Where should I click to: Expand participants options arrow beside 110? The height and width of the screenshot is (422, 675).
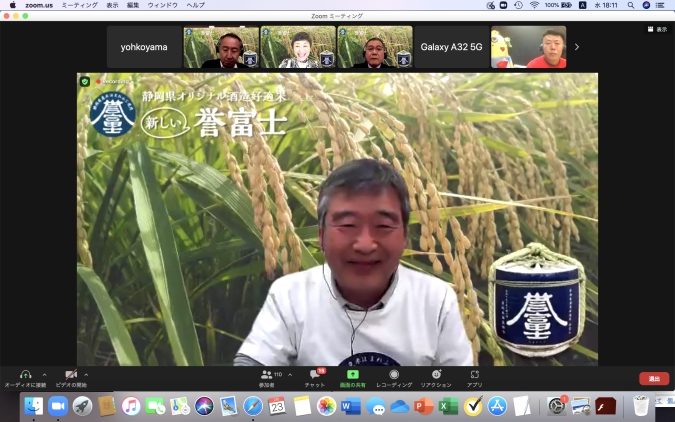(290, 375)
